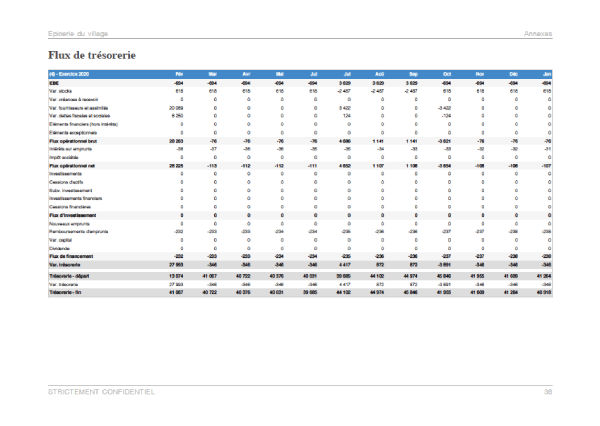
Task: Click the "Intérêts sur emprunts" row label
Action: click(71, 150)
